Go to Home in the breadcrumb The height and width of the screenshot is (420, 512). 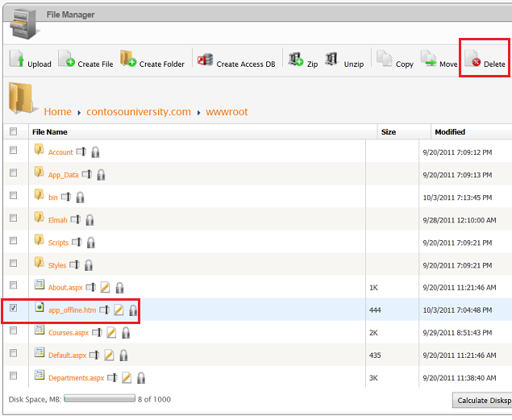57,112
